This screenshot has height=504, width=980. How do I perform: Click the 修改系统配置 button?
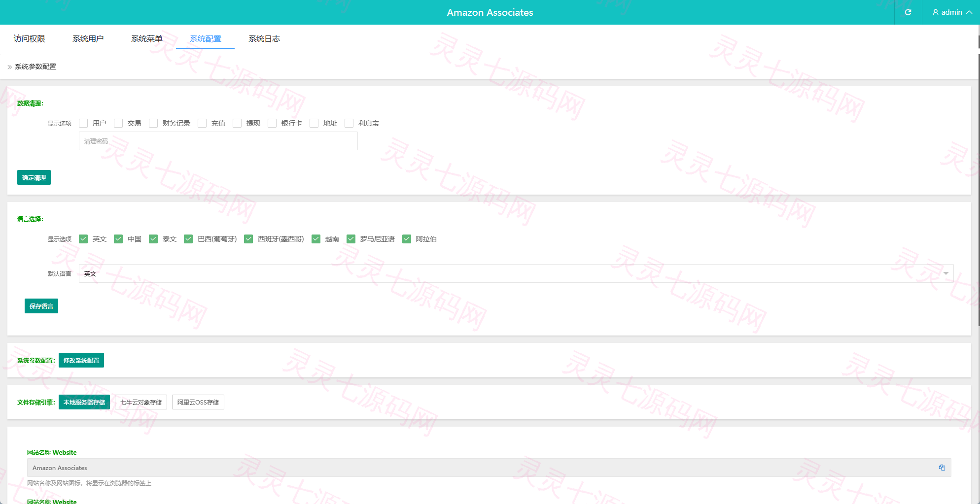point(81,360)
